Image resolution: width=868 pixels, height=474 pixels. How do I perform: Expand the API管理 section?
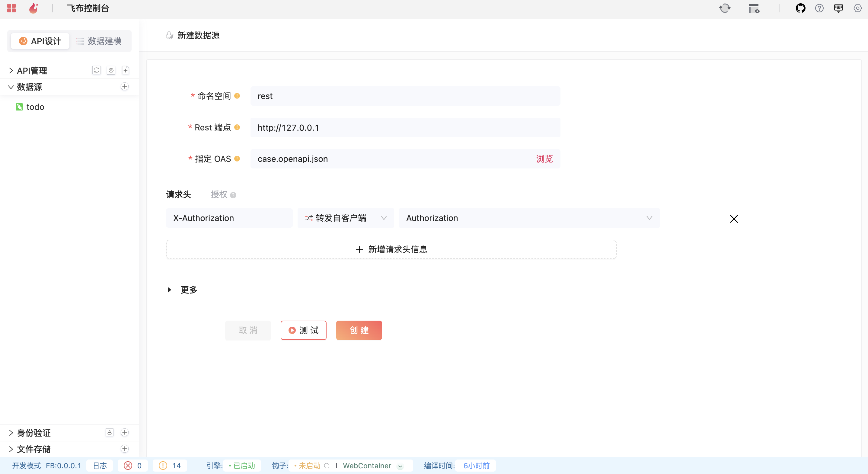11,70
